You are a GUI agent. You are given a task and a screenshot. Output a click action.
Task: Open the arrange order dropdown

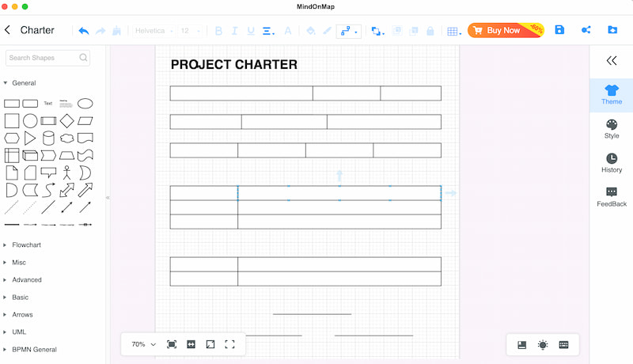378,31
